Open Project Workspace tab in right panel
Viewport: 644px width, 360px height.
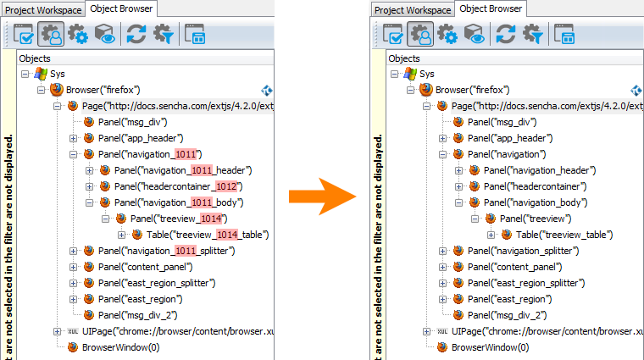(413, 10)
